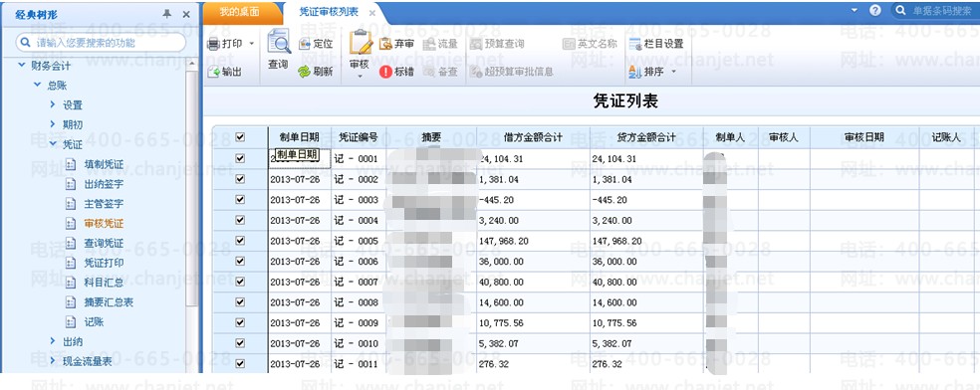Viewport: 980px width, 390px height.
Task: Click the 单据条码搜索 search field
Action: (936, 11)
